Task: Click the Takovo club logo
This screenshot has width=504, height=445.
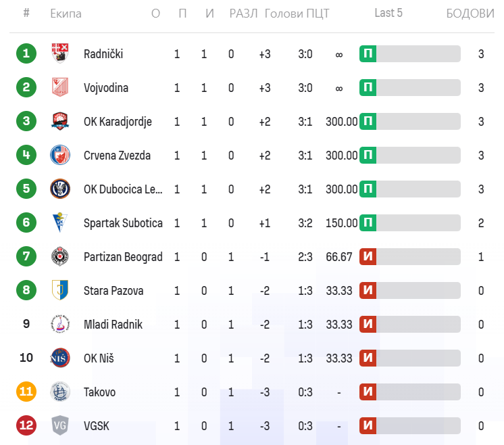Action: [x=60, y=392]
